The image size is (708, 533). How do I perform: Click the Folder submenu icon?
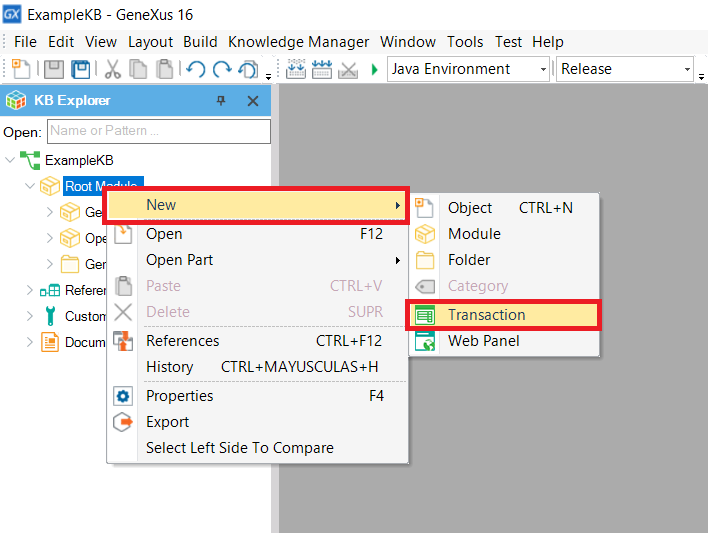pos(425,260)
